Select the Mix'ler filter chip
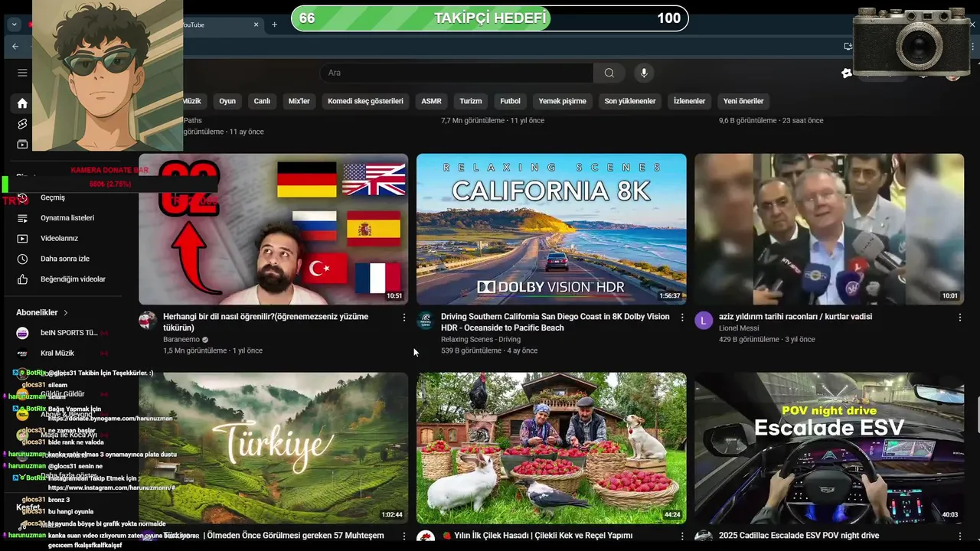 (x=299, y=101)
